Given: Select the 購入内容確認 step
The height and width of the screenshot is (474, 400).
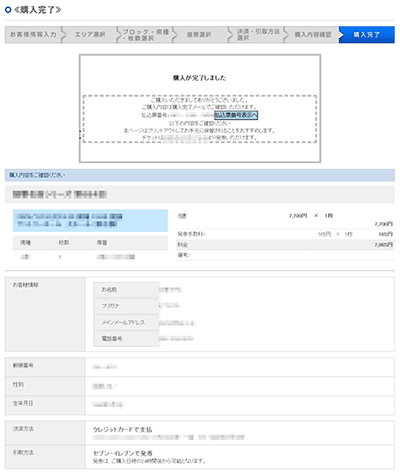Looking at the screenshot, I should (313, 35).
